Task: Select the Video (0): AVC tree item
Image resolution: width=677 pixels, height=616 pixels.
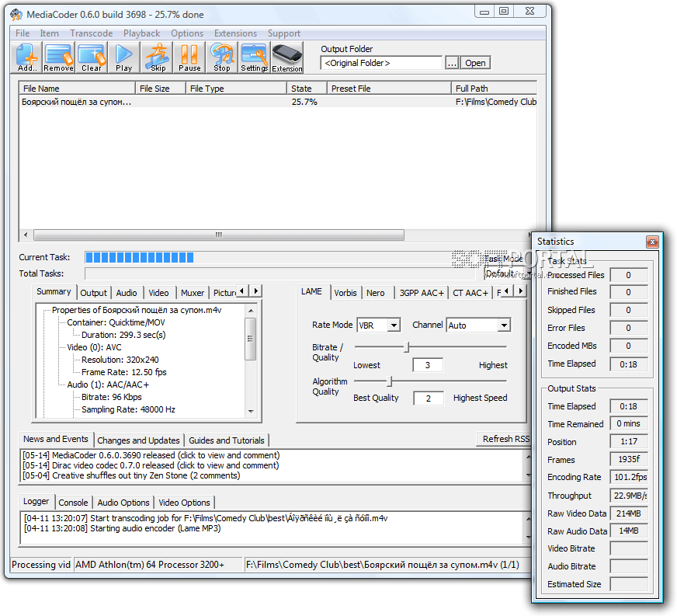Action: pyautogui.click(x=94, y=347)
